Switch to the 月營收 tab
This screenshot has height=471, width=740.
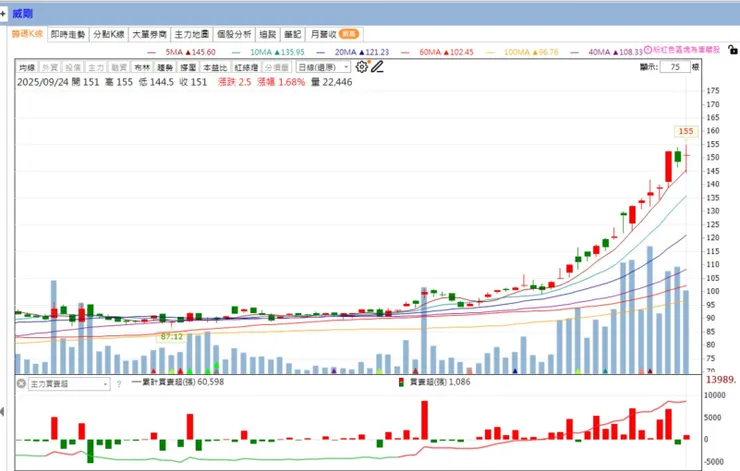coord(335,34)
